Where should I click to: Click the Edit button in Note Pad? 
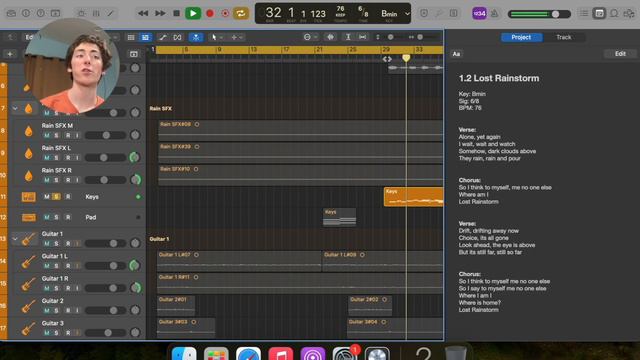pyautogui.click(x=620, y=53)
